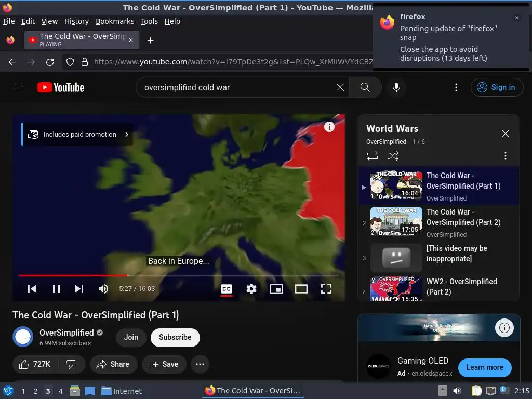This screenshot has width=532, height=399.
Task: Play Cold War Part 2 from playlist
Action: click(x=438, y=222)
